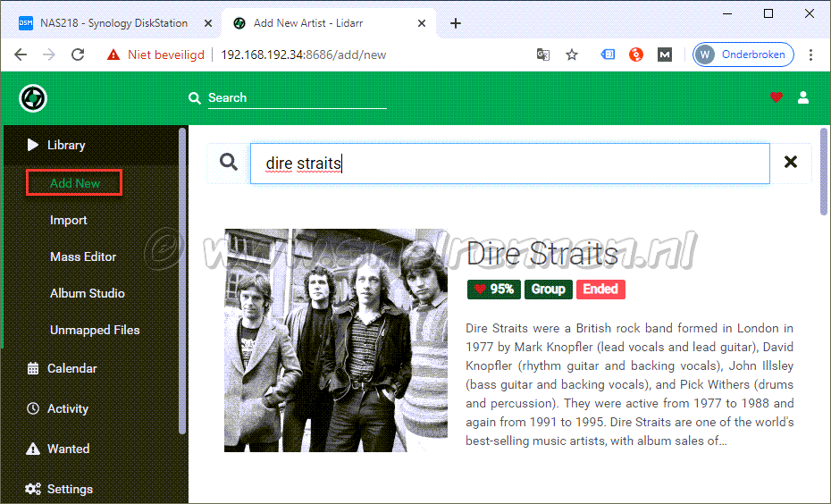Click the Not secure warning triangle icon
The width and height of the screenshot is (831, 504).
coord(113,55)
